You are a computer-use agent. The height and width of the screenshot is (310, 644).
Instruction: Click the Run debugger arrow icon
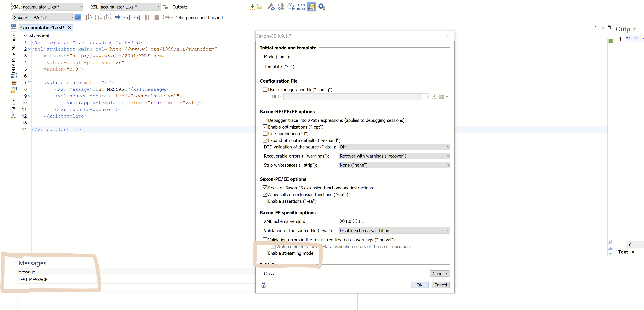118,17
